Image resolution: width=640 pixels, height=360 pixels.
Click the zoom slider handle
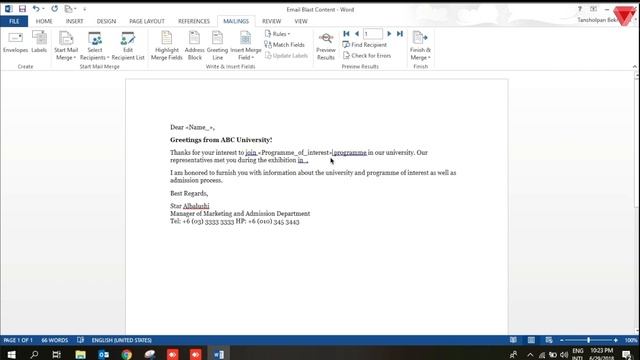point(589,340)
